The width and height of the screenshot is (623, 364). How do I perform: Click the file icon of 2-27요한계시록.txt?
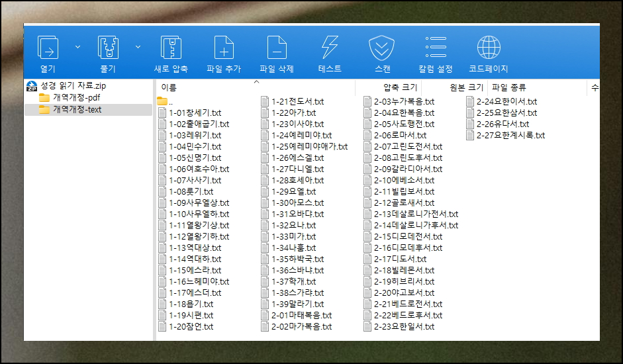(x=470, y=136)
